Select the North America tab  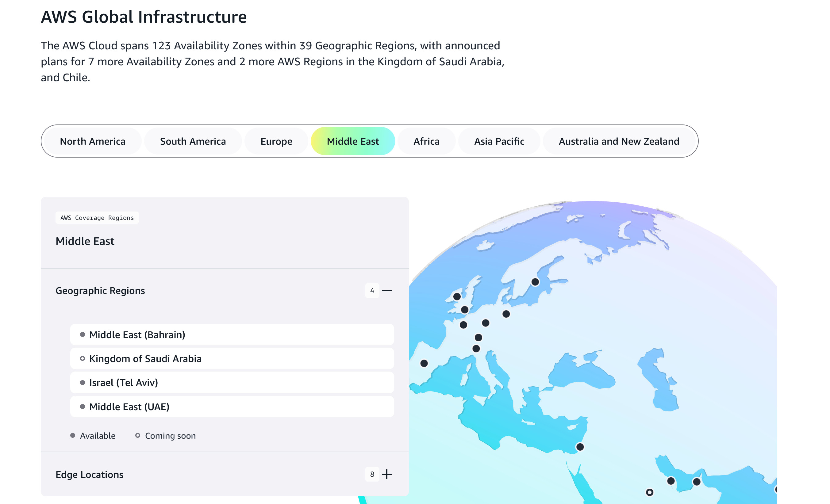click(x=93, y=141)
